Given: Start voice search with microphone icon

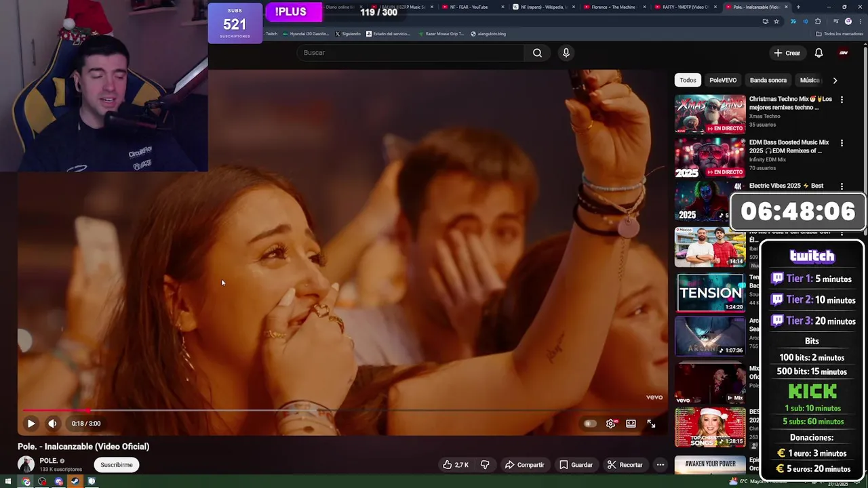Looking at the screenshot, I should click(566, 53).
